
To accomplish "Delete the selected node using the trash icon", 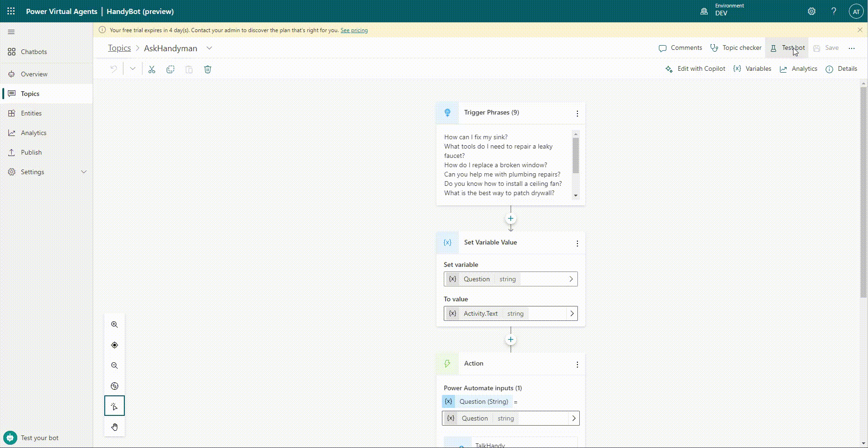I will (x=208, y=69).
